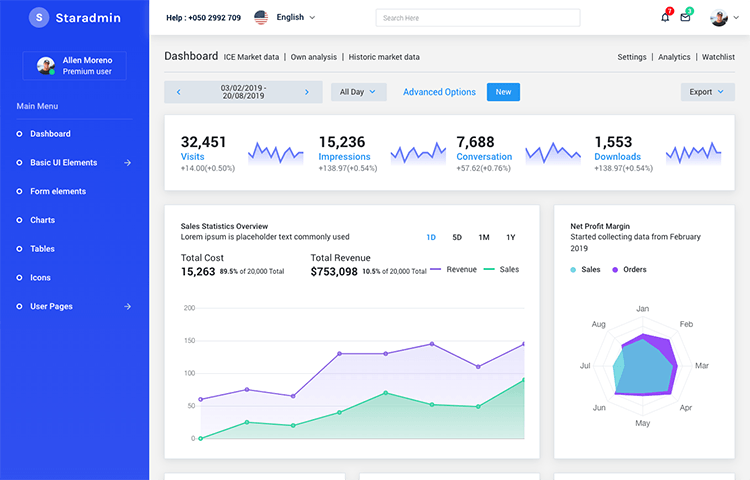Expand the profile menu chevron

pyautogui.click(x=736, y=18)
